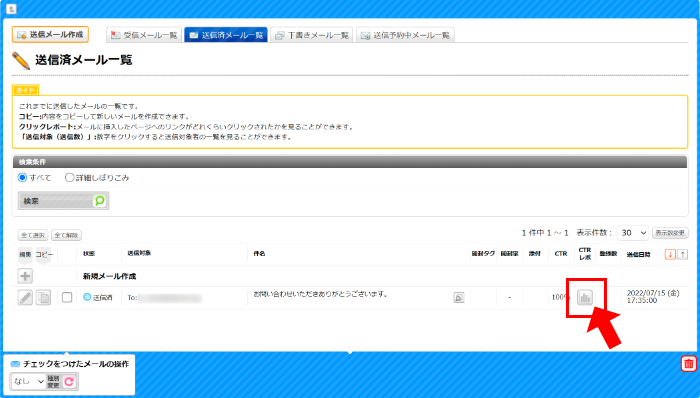Click the plus icon for new mail
The width and height of the screenshot is (700, 398).
pos(25,276)
